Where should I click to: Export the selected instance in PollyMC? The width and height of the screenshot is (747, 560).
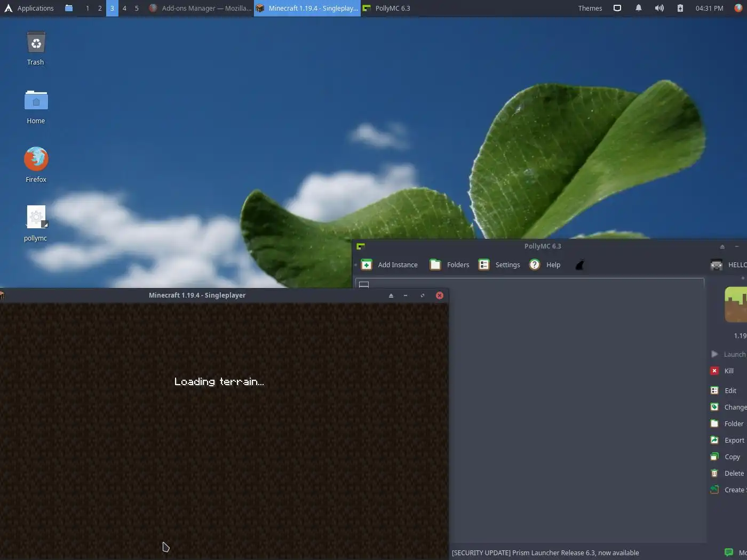[727, 440]
